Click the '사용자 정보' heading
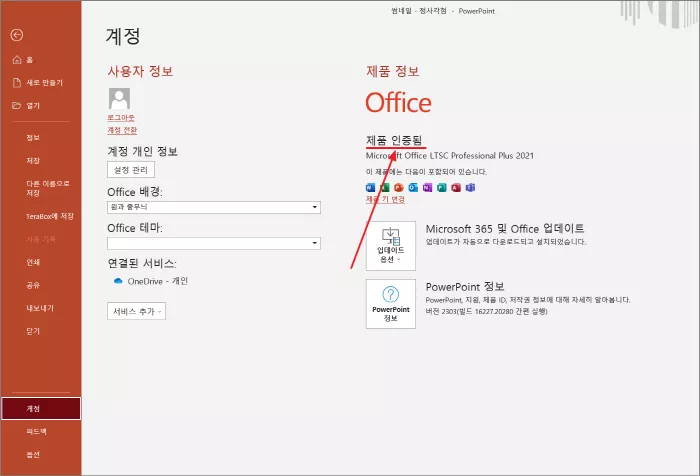This screenshot has width=700, height=476. [140, 71]
